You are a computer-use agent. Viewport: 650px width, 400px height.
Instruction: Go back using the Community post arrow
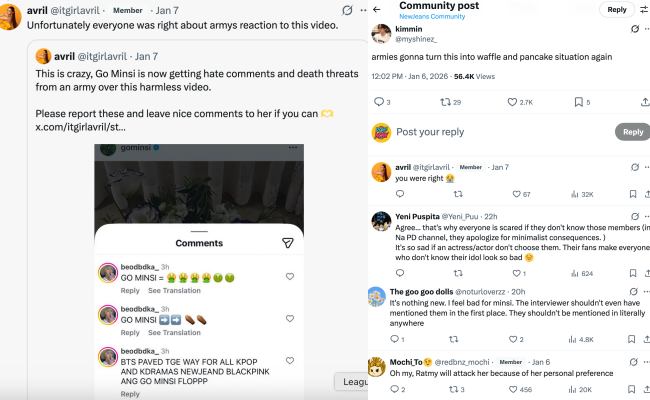coord(376,9)
